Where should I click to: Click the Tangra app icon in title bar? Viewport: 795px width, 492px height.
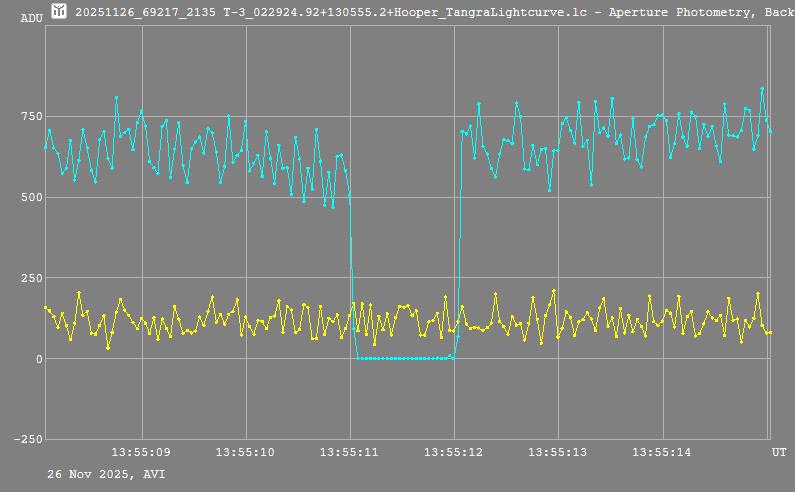coord(59,11)
